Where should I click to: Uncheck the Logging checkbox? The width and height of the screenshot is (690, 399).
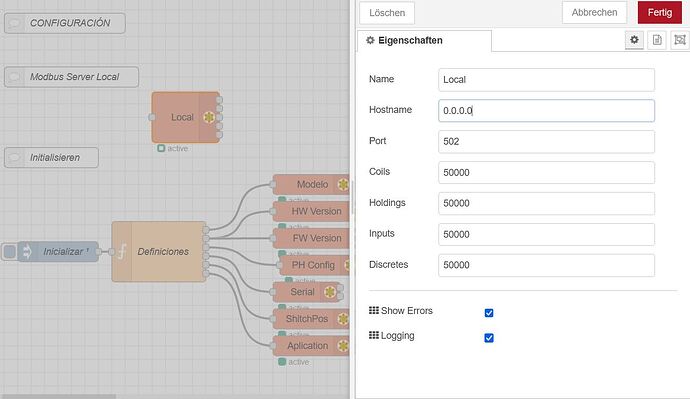(x=488, y=338)
